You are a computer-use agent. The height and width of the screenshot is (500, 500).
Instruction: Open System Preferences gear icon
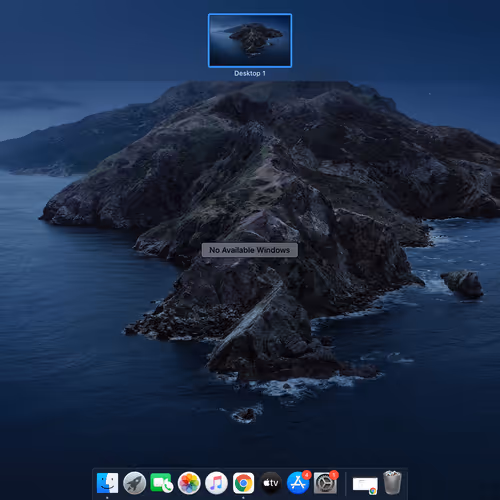coord(325,483)
